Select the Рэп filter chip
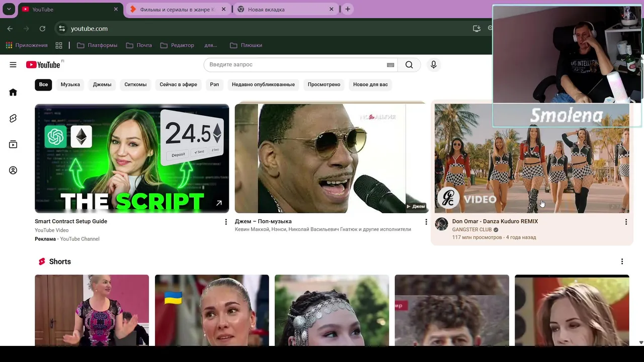 coord(214,84)
